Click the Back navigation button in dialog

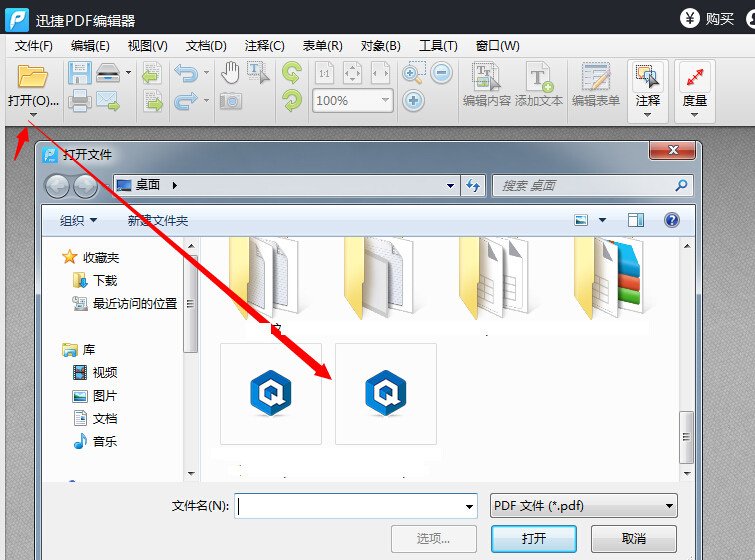[x=57, y=186]
